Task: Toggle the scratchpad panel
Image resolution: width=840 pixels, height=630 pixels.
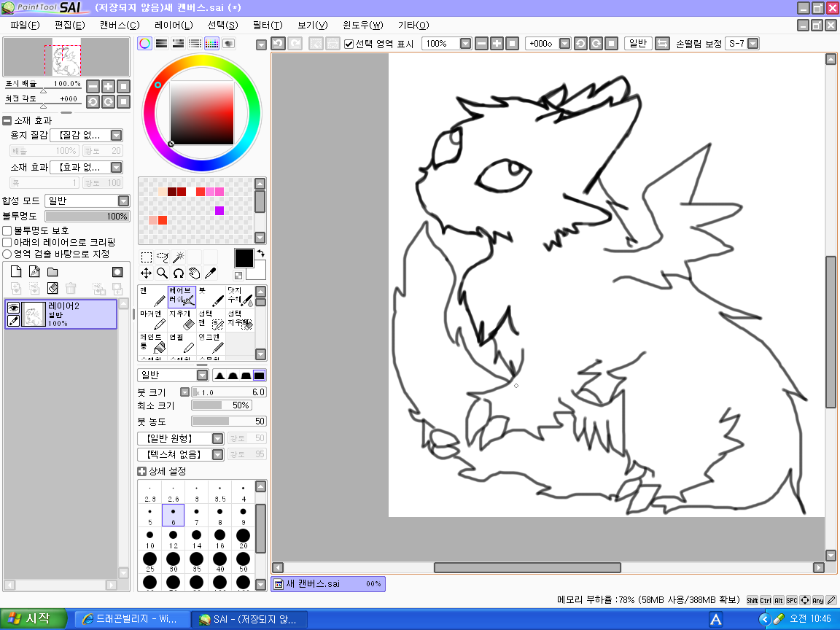Action: click(229, 44)
